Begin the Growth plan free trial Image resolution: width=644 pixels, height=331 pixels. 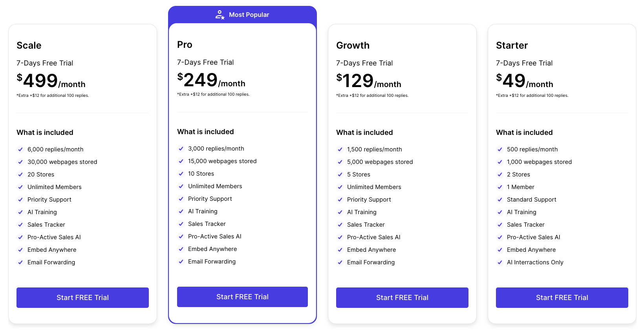pos(402,298)
